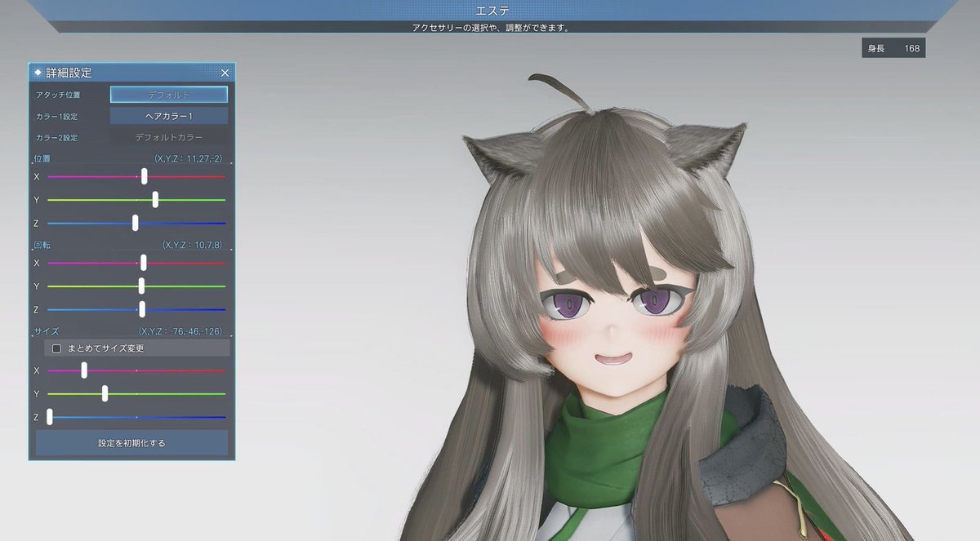Viewport: 980px width, 541px height.
Task: Click the カラー2設定 label
Action: (56, 138)
